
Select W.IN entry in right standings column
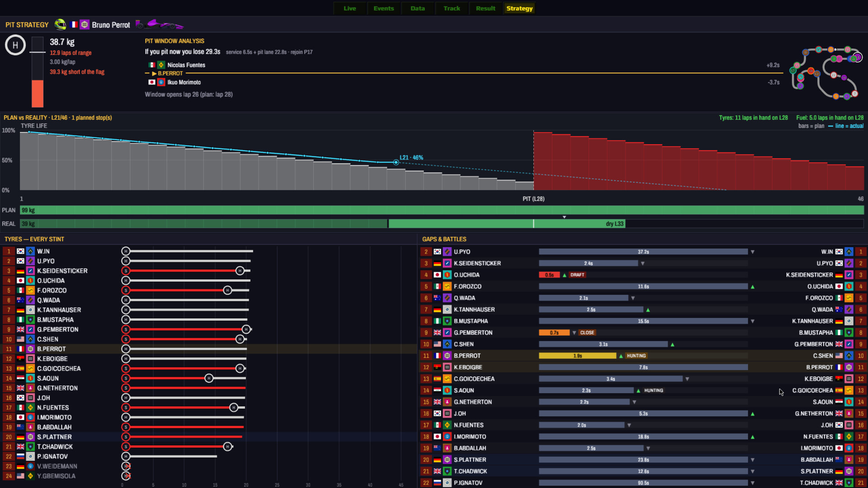[x=843, y=252]
